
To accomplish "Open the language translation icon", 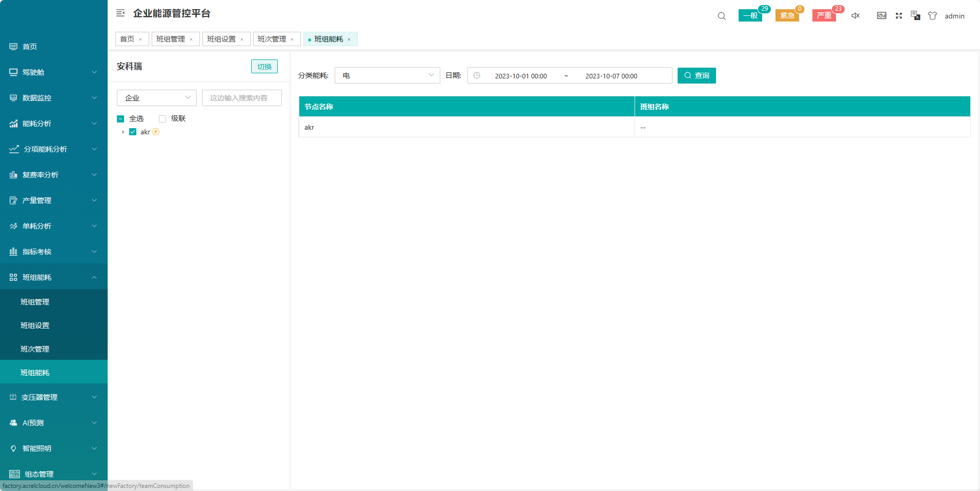I will tap(915, 16).
